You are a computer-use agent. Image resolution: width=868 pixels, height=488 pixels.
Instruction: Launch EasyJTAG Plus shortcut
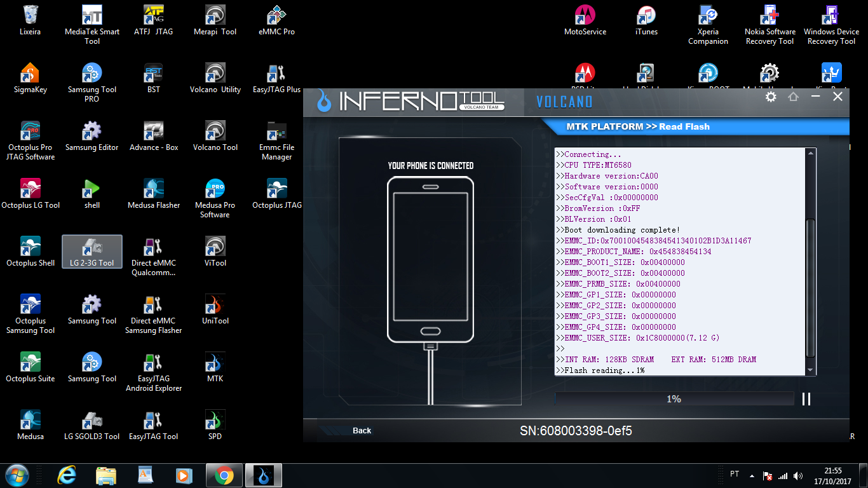[276, 78]
